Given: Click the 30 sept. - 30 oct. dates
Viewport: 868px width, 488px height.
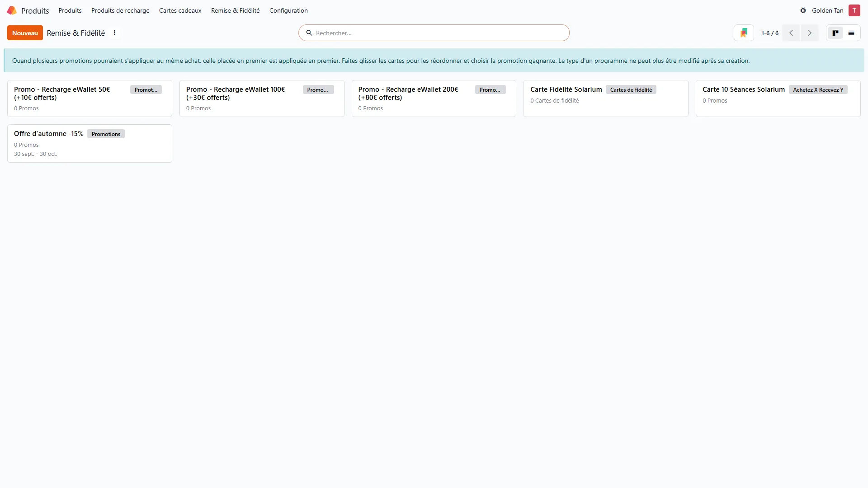Looking at the screenshot, I should pos(36,154).
